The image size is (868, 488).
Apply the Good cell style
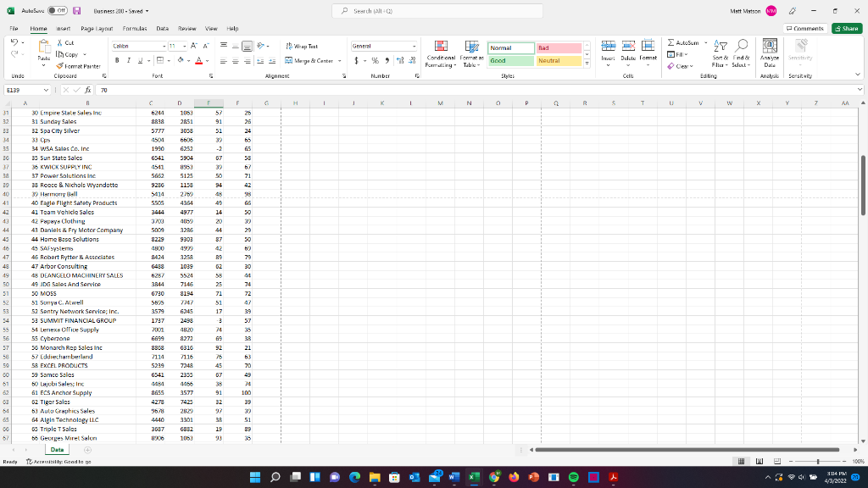click(509, 61)
